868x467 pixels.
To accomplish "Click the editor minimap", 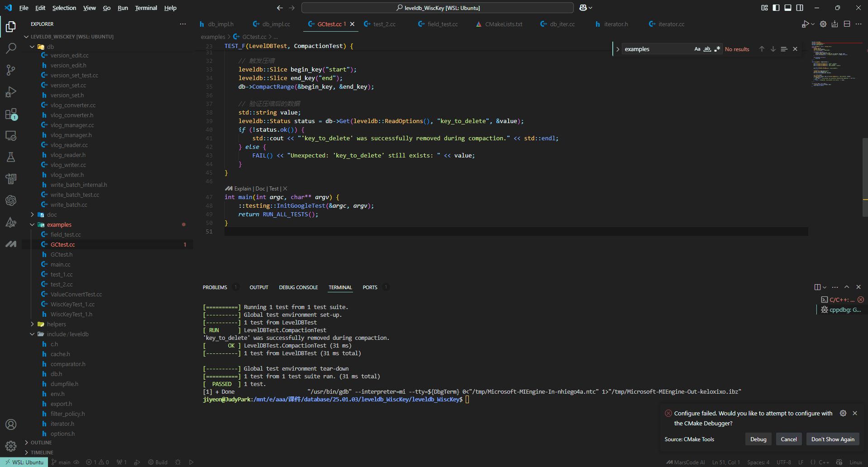I will [x=835, y=63].
